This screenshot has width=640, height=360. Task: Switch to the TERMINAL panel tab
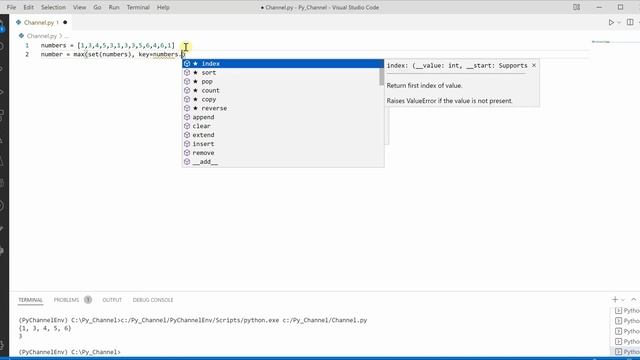[30, 300]
